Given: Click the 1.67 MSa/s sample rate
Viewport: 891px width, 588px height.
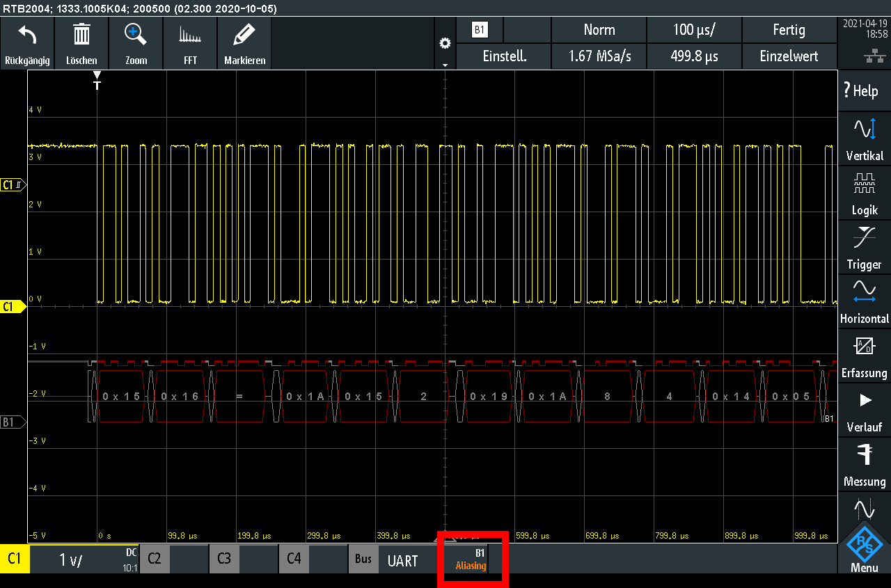Looking at the screenshot, I should 599,56.
